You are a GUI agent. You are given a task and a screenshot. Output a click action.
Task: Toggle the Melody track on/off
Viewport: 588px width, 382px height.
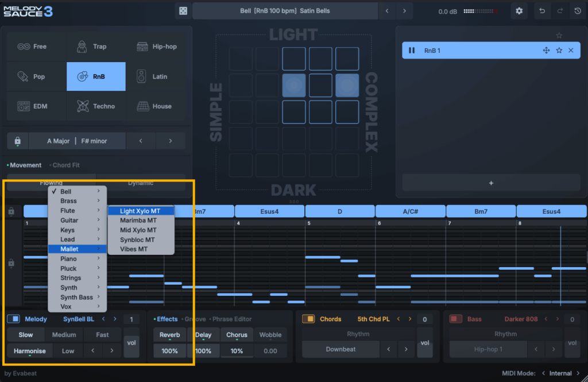14,319
